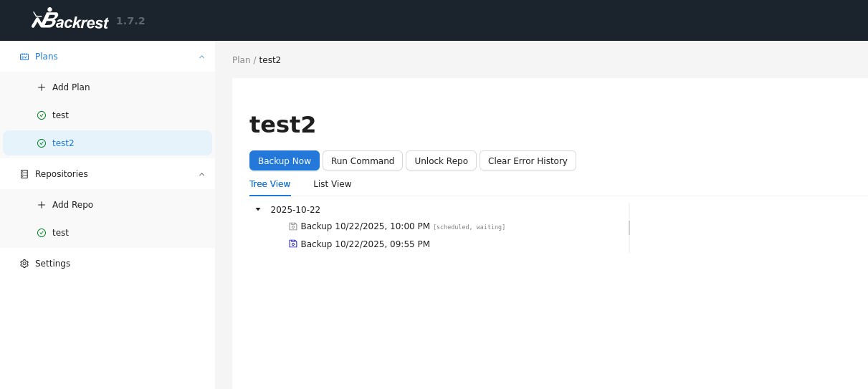Screen dimensions: 868x389
Task: Click the icon of scheduled 10:00 PM backup
Action: tap(292, 226)
